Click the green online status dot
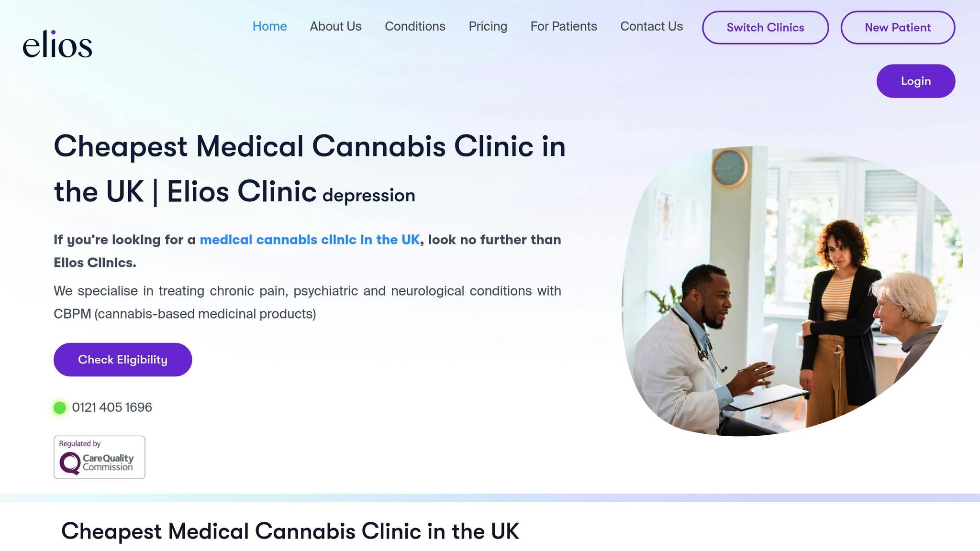Screen dimensions: 980x551 [x=60, y=408]
